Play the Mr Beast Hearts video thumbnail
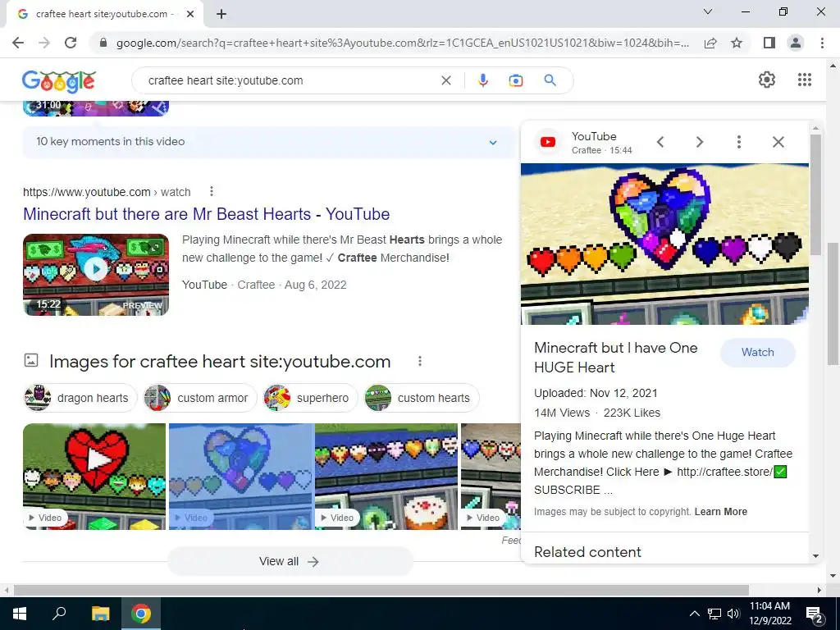Screen dimensions: 840x630 coord(96,274)
